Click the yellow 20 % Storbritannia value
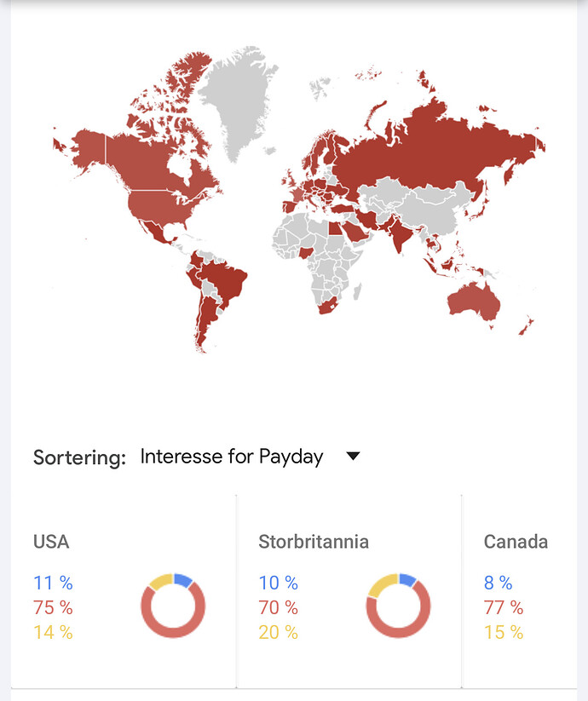The width and height of the screenshot is (588, 701). point(278,632)
